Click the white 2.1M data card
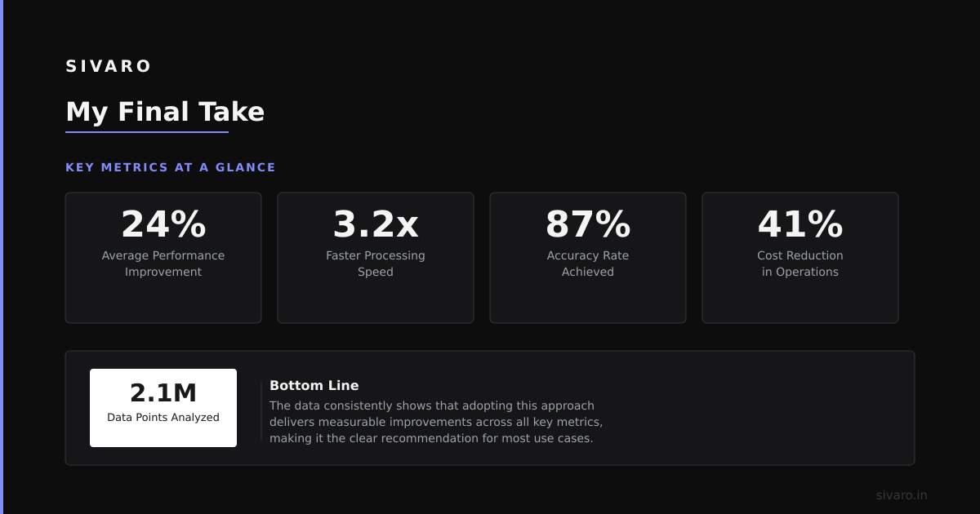 [163, 408]
